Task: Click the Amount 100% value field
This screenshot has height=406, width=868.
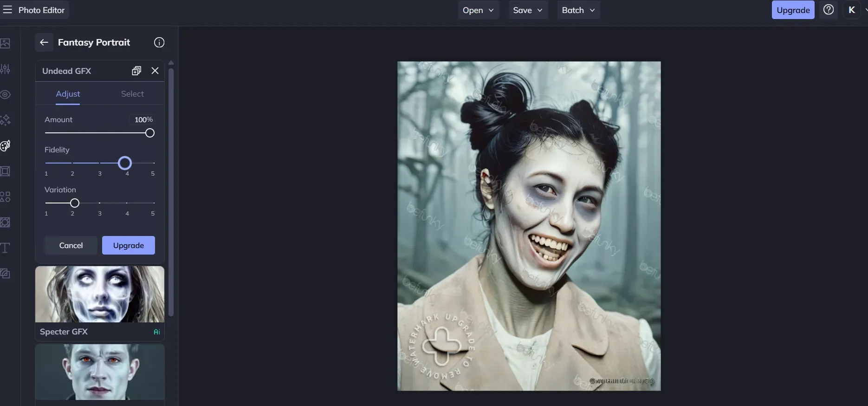Action: pyautogui.click(x=143, y=120)
